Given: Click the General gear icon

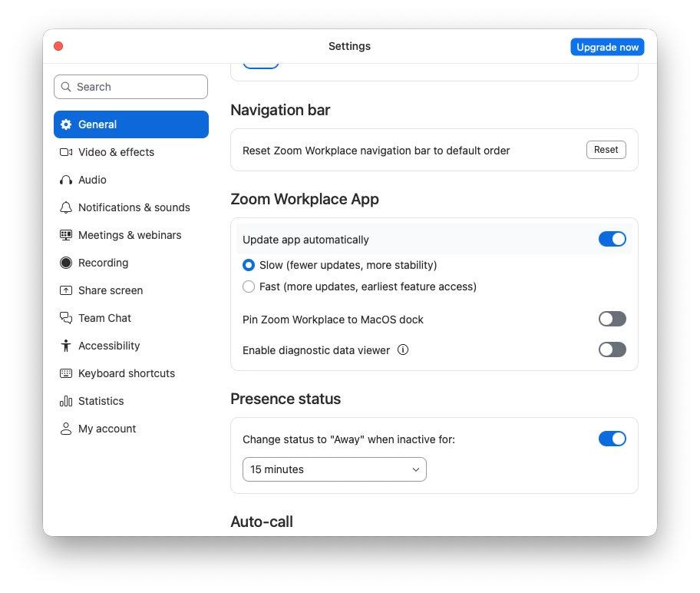Looking at the screenshot, I should click(x=66, y=124).
